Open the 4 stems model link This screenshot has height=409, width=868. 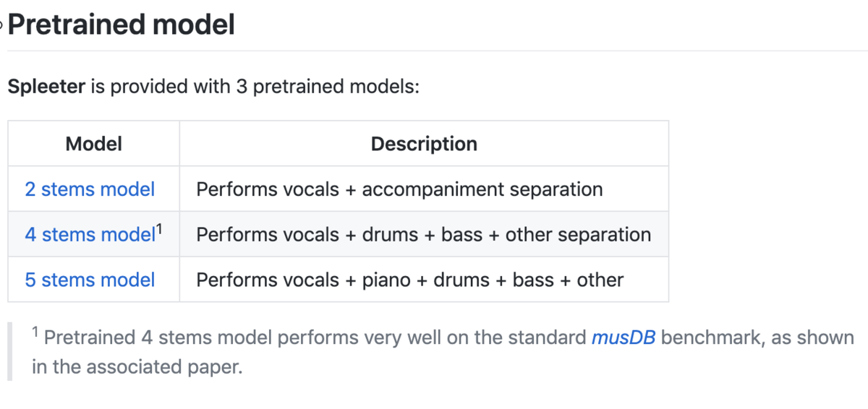click(x=90, y=235)
